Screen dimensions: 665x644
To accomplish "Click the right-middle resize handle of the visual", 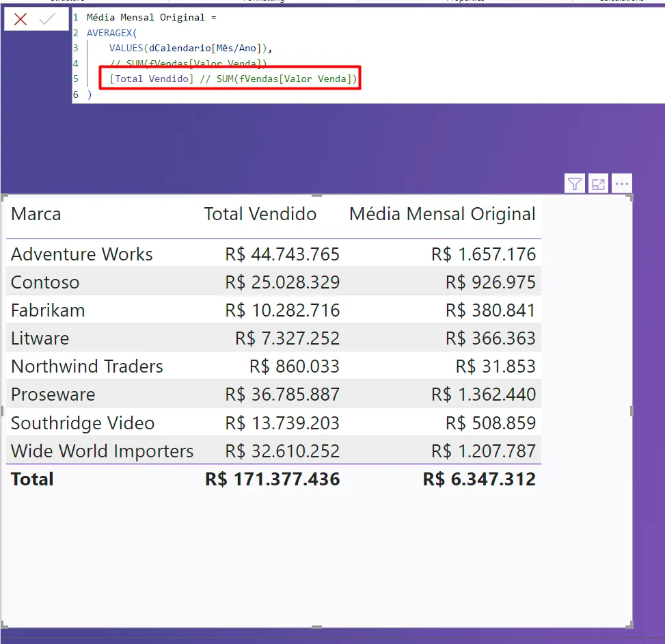I will coord(632,411).
